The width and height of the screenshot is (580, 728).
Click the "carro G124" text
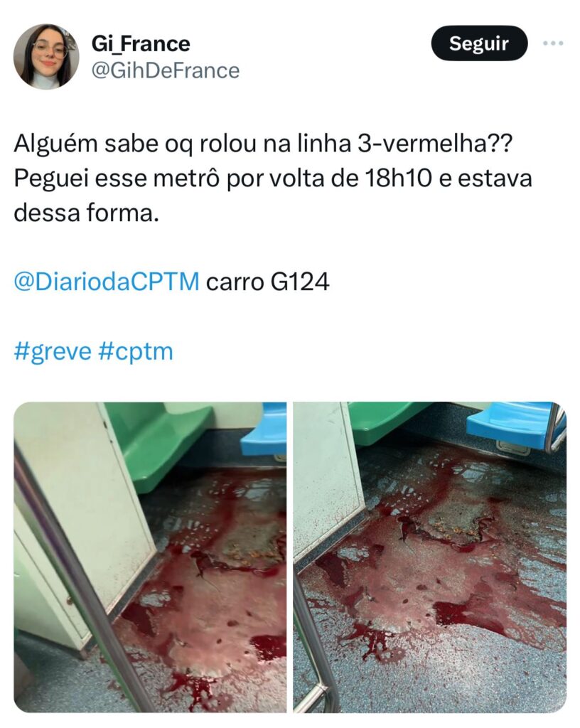[267, 282]
